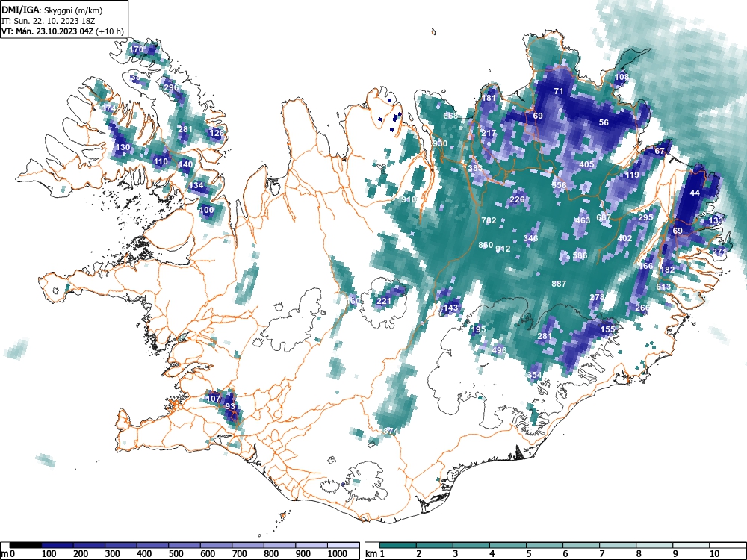Click visibility value 108 on the northeast coast

tap(622, 77)
